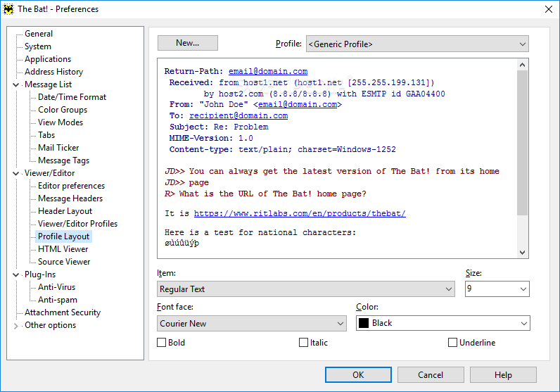This screenshot has width=560, height=392.
Task: Select Anti-Virus in the tree
Action: 57,287
